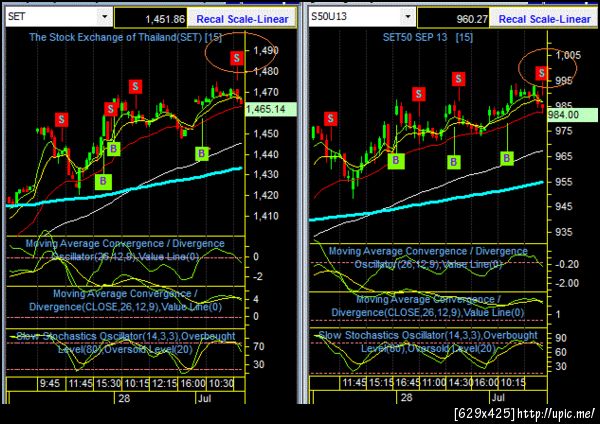This screenshot has width=600, height=424.
Task: Click the circled S sell marker on SET50 chart
Action: tap(541, 73)
